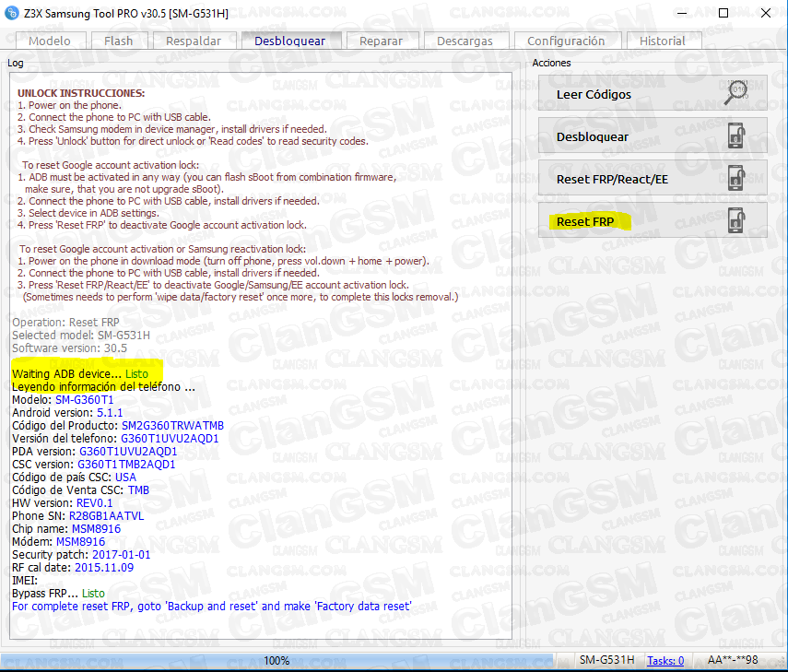Image resolution: width=788 pixels, height=672 pixels.
Task: Click the 'Selected model: SM-G531H' line
Action: click(x=81, y=336)
